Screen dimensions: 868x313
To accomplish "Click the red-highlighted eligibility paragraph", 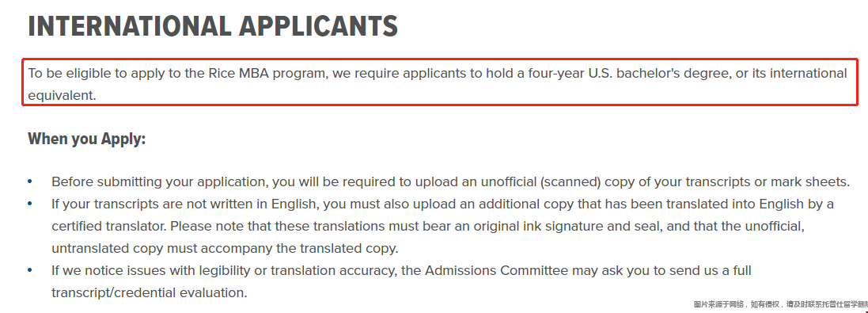I will pos(440,82).
